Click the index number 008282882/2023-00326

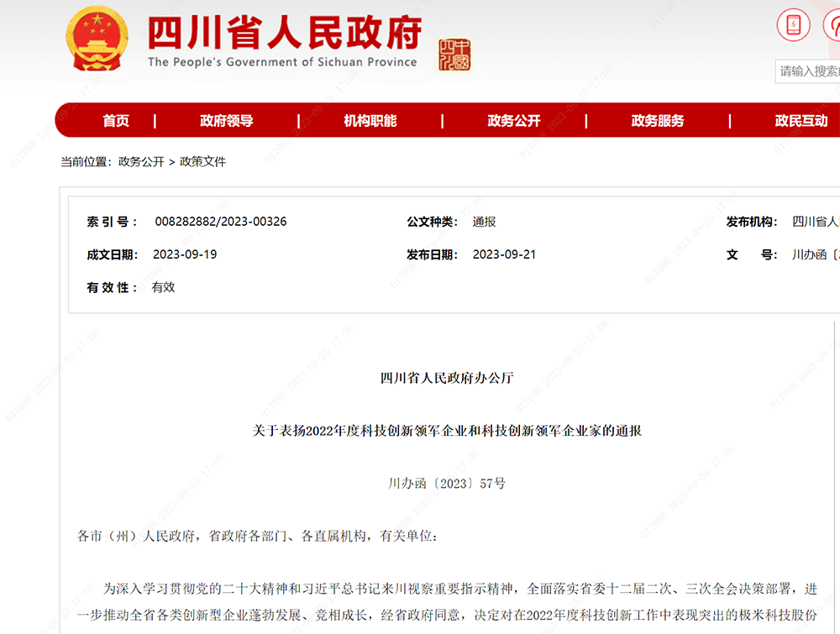221,222
